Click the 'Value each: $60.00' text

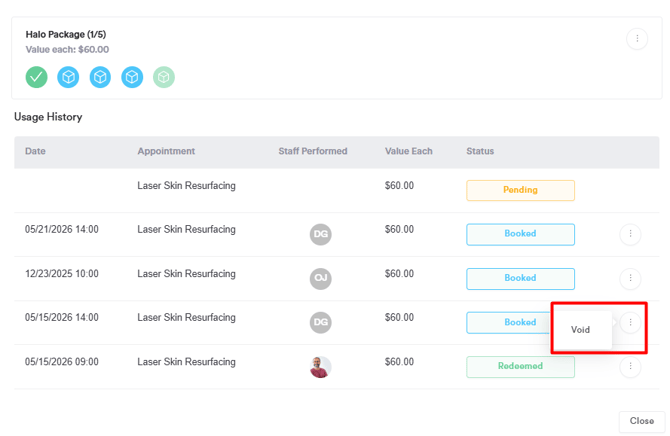point(67,50)
